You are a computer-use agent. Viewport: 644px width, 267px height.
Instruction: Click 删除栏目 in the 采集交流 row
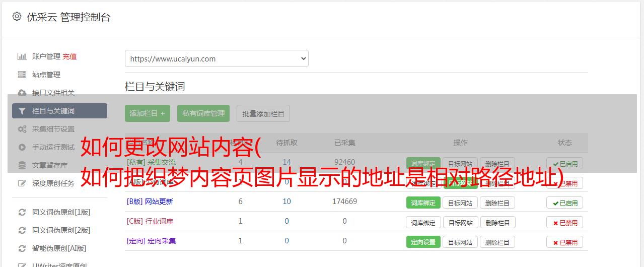pos(497,164)
